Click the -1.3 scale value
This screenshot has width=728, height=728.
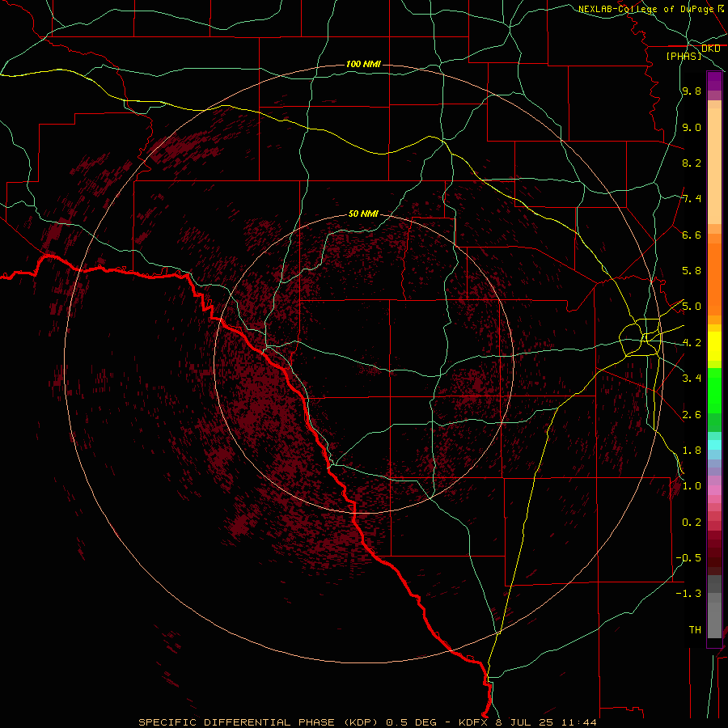[x=688, y=594]
